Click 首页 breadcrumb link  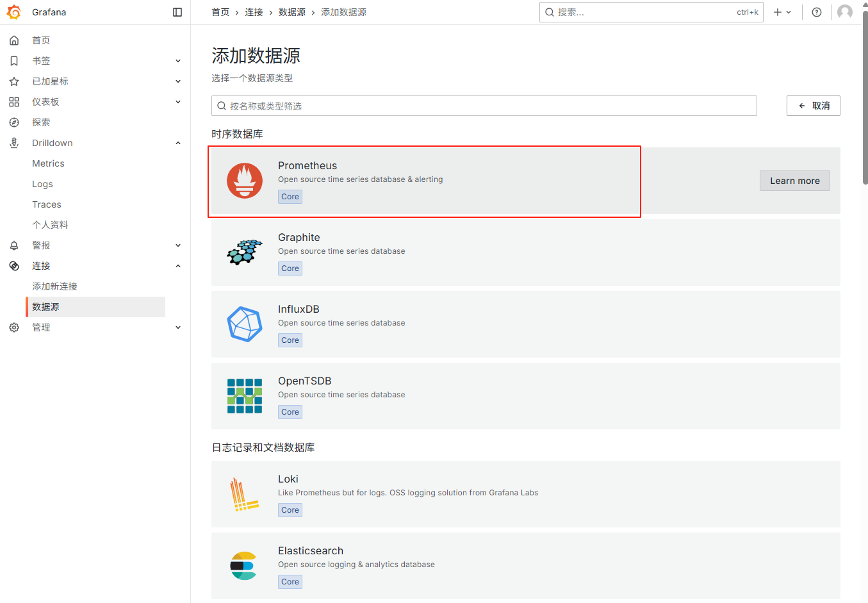[220, 12]
